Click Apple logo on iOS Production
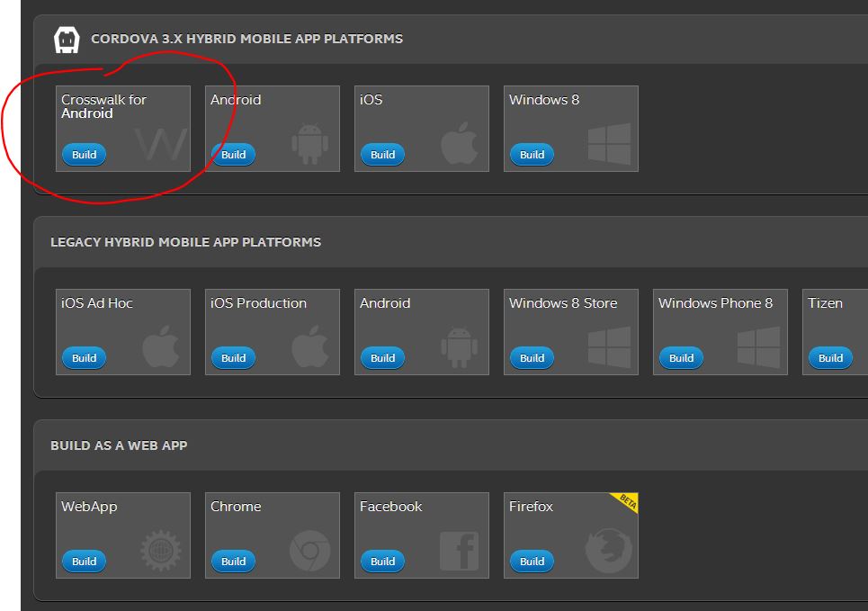The width and height of the screenshot is (868, 611). [310, 346]
